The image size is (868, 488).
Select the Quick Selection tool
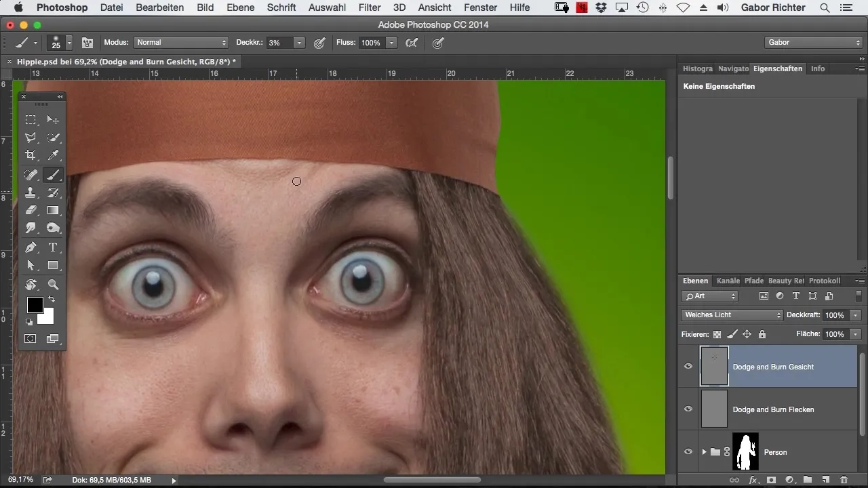point(53,138)
